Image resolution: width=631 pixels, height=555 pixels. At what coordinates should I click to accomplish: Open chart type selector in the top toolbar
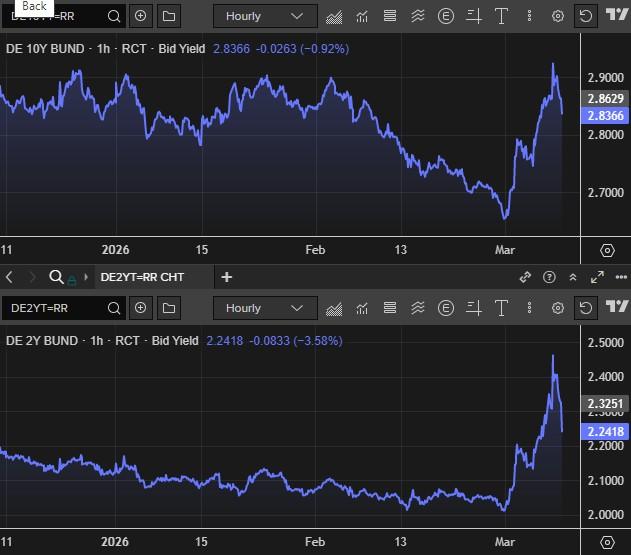coord(333,16)
